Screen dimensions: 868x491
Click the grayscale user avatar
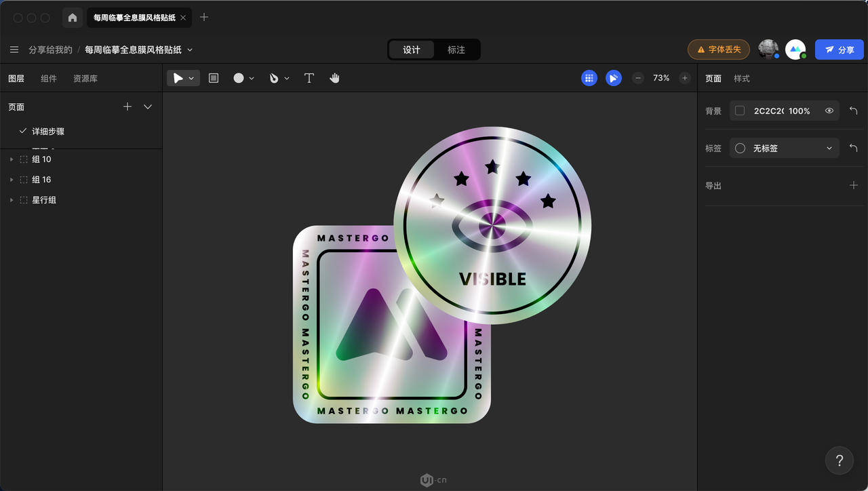click(768, 49)
